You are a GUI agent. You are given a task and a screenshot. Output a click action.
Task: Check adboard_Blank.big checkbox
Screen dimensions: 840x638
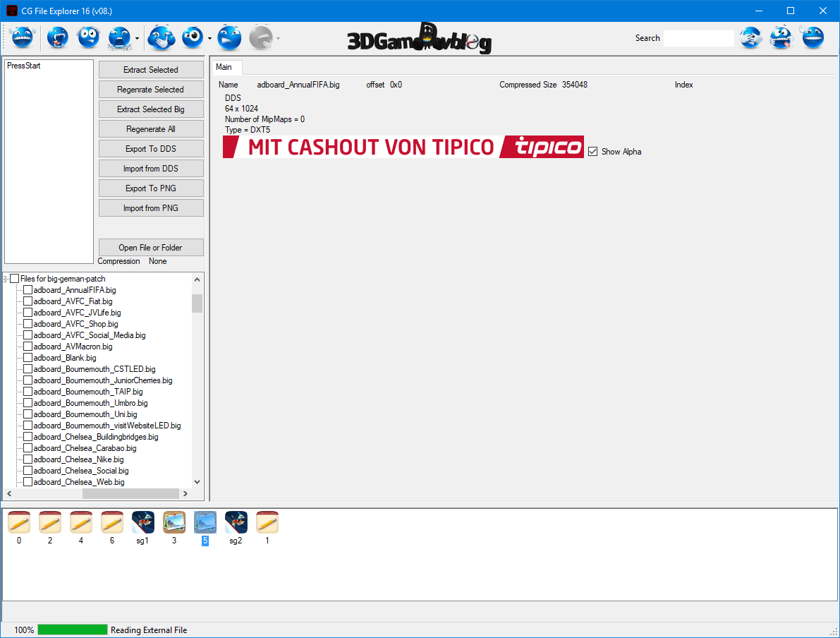point(28,358)
